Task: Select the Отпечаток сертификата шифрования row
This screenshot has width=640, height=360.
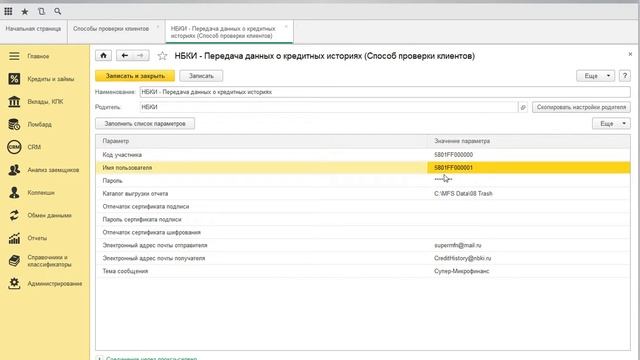Action: (x=363, y=232)
